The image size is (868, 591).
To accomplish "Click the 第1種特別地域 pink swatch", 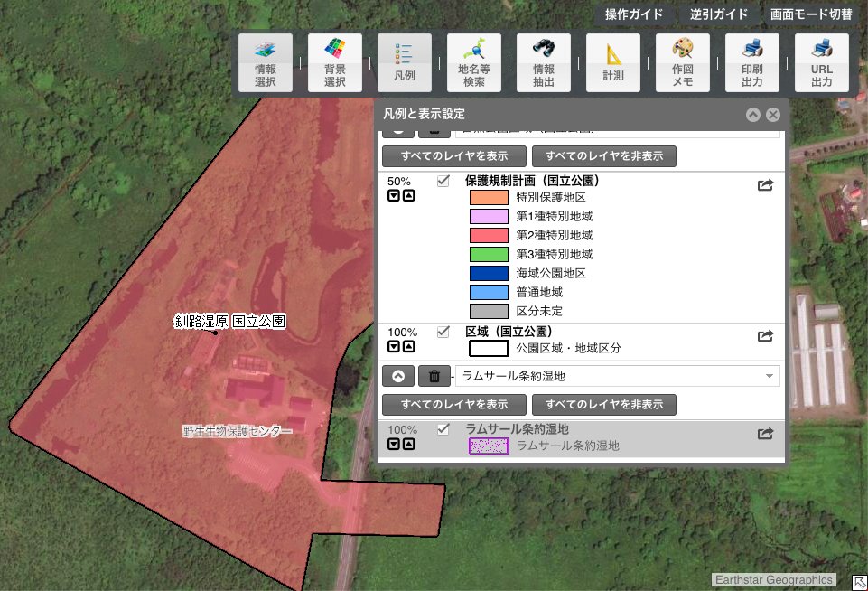I will [489, 216].
